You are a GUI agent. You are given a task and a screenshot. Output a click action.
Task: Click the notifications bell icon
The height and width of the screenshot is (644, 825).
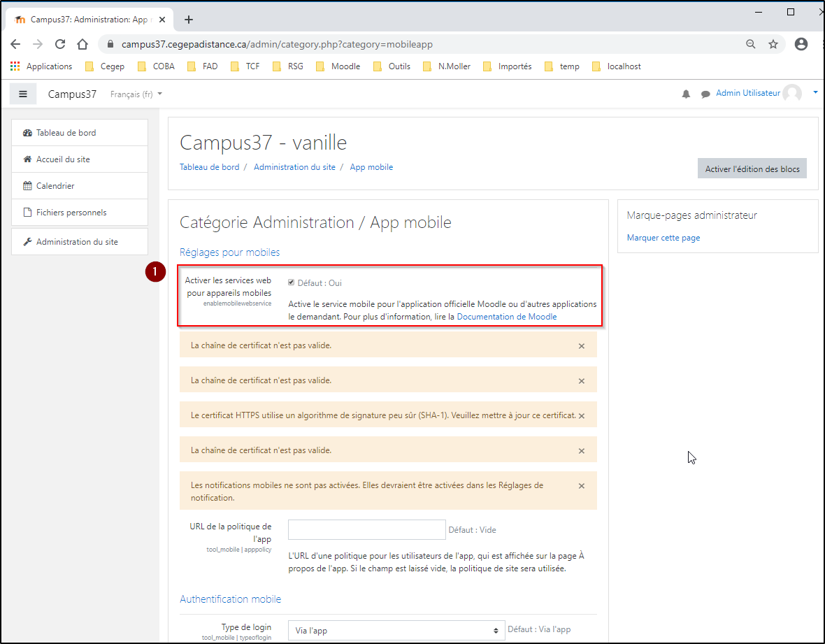[686, 94]
